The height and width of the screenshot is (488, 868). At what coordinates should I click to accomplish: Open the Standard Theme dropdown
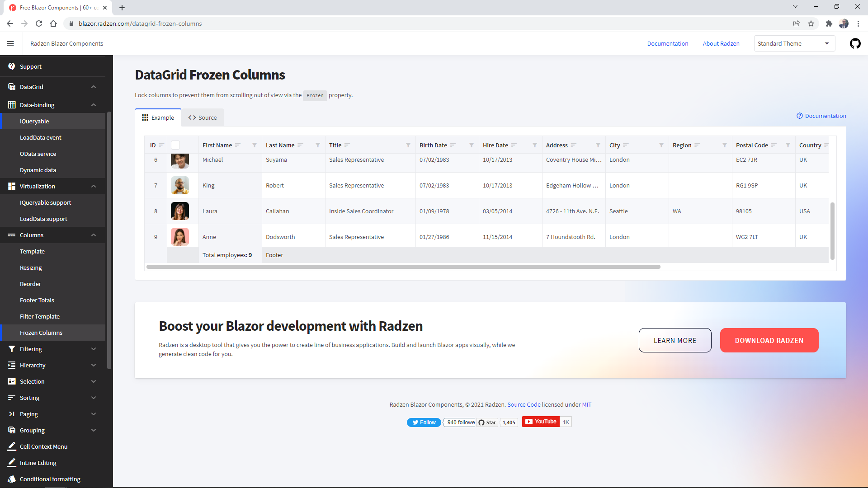794,43
